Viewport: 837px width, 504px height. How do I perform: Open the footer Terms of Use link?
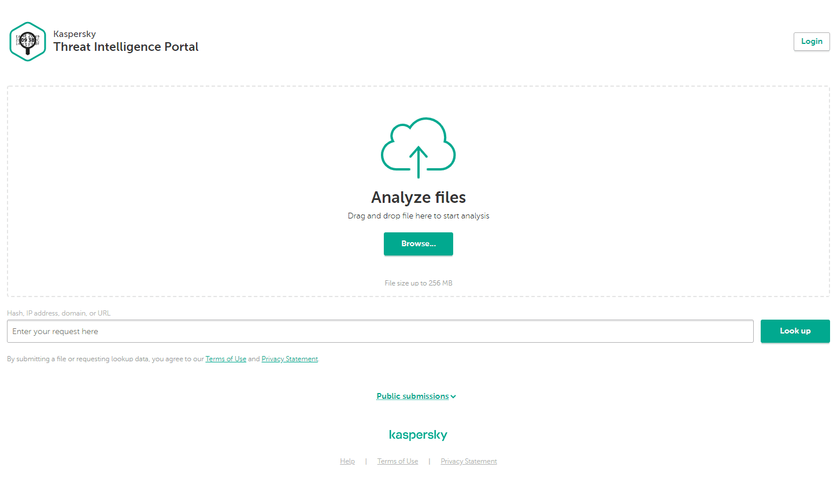pos(398,461)
